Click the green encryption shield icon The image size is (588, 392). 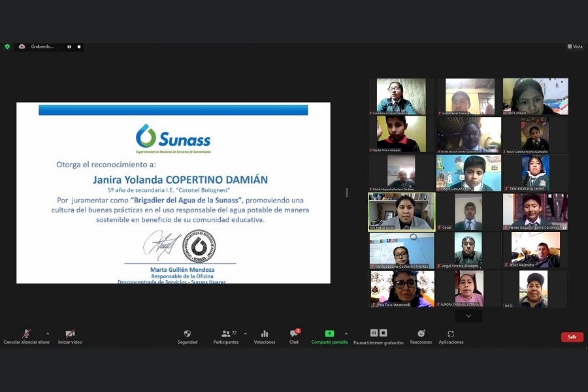(x=7, y=46)
